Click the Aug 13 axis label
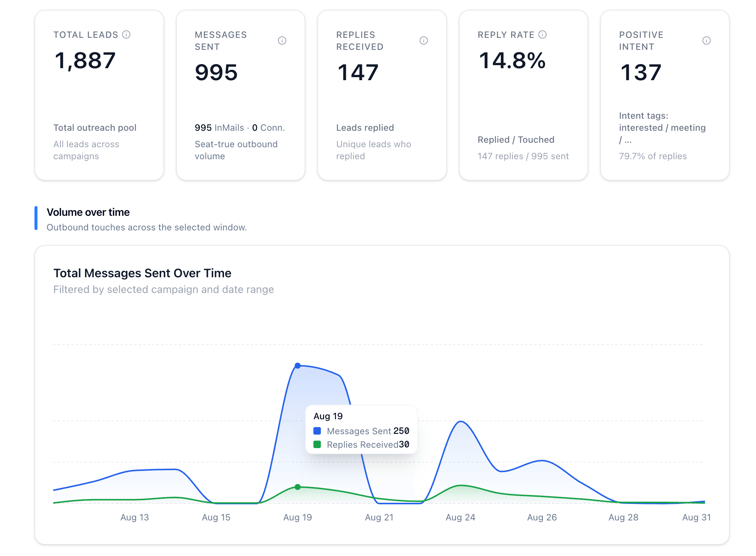 click(134, 517)
